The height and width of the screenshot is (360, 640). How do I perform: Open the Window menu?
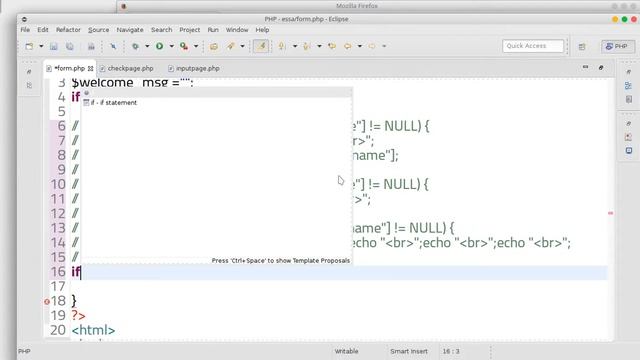click(237, 30)
